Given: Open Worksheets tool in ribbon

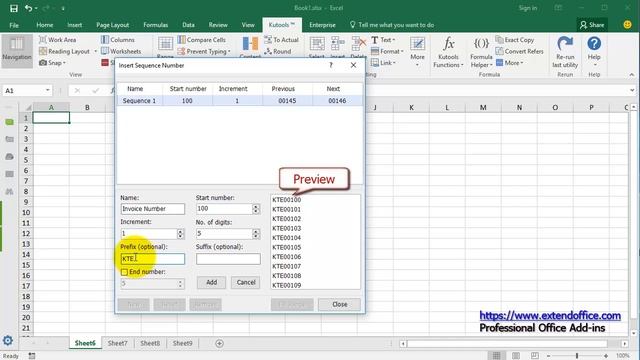Looking at the screenshot, I should [121, 51].
